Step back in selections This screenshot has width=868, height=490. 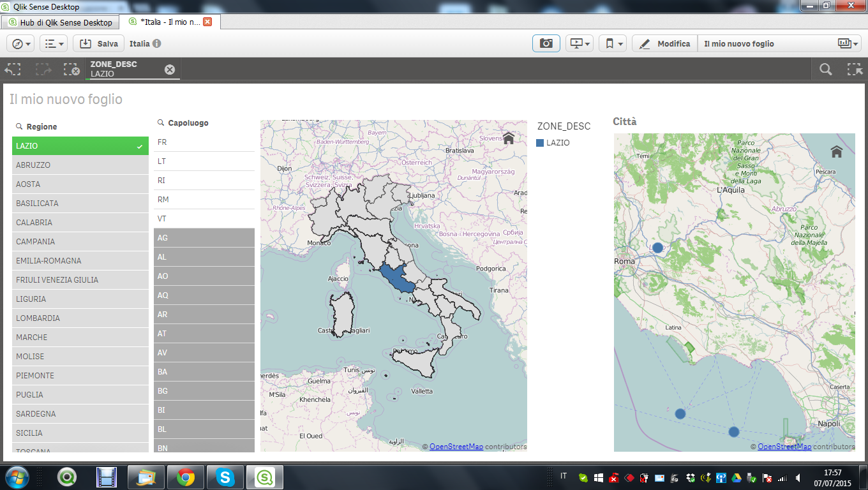tap(13, 70)
